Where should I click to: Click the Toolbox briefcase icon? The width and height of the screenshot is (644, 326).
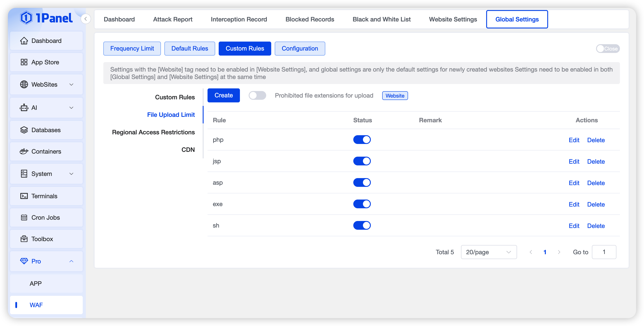pyautogui.click(x=24, y=239)
